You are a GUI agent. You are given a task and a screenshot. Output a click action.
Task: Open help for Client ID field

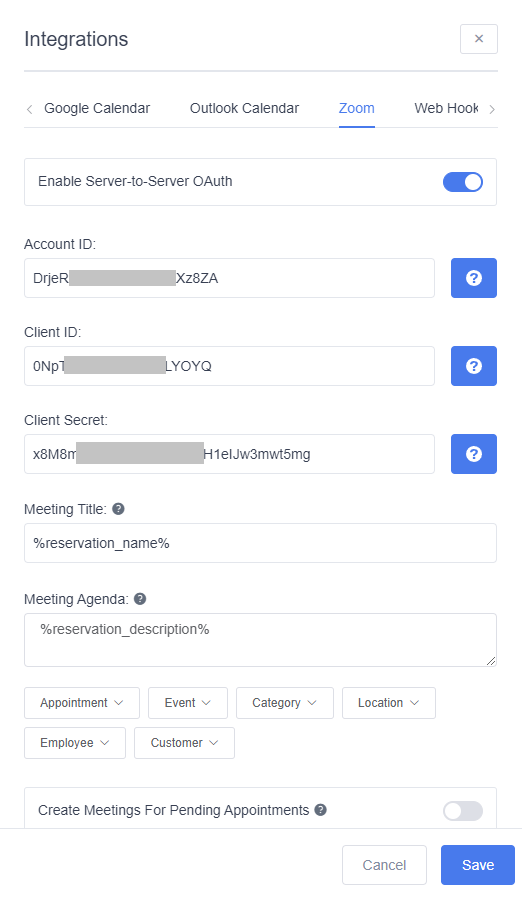pos(473,366)
